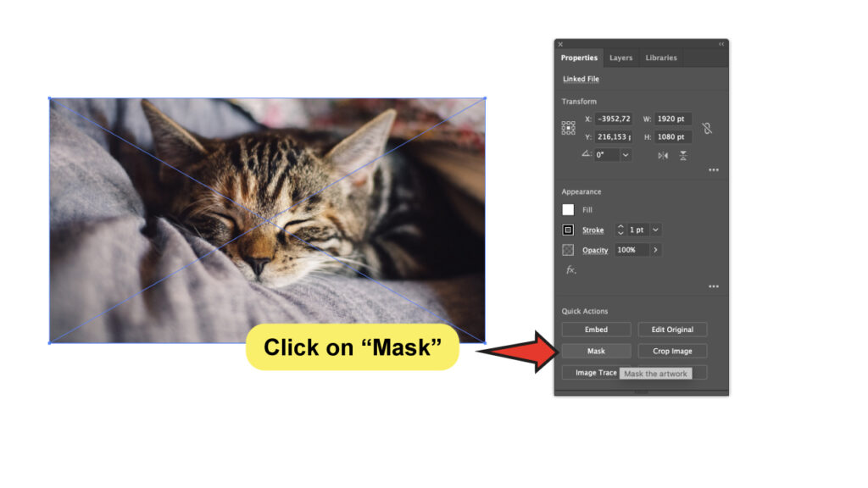Open Appearance section more options ellipsis
Viewport: 868px width, 488px height.
713,286
